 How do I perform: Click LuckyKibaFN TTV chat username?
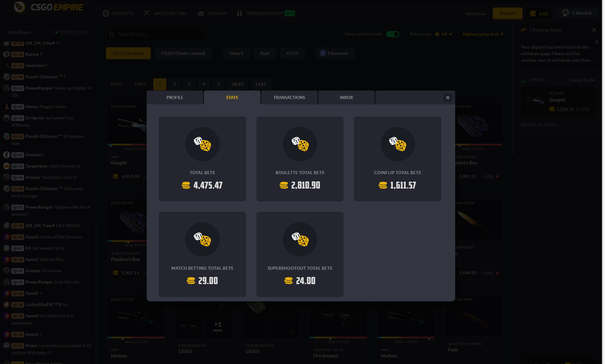[44, 304]
